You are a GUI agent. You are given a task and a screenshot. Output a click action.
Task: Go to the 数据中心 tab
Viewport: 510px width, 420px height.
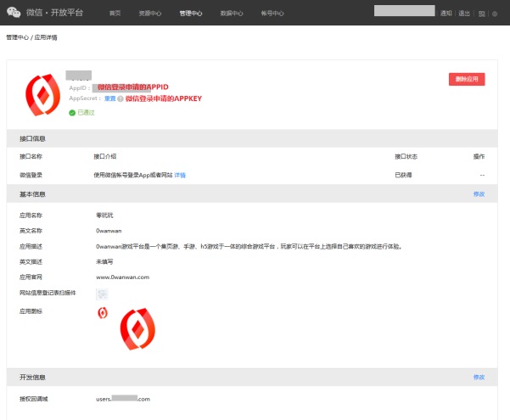click(x=232, y=14)
